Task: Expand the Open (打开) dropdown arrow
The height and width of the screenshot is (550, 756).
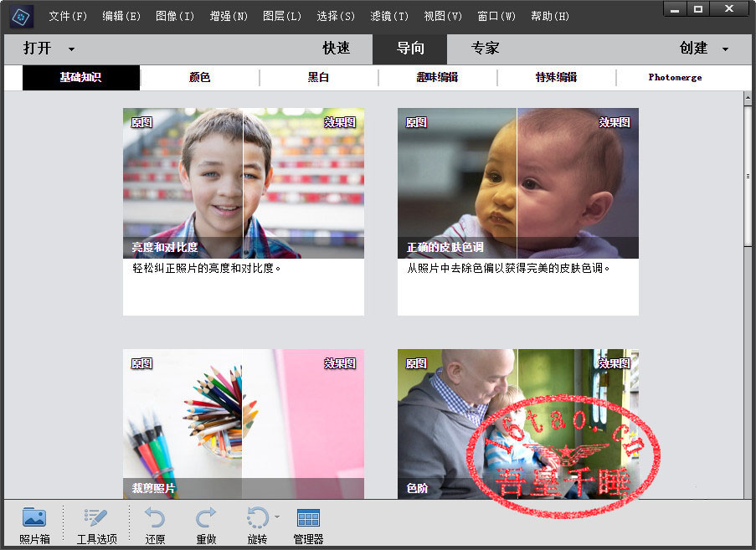Action: [x=71, y=49]
